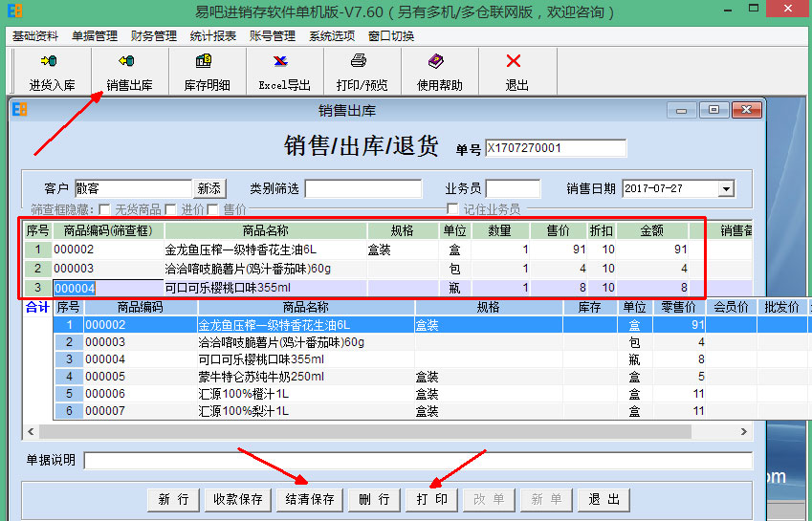812x521 pixels.
Task: Open the 统计报表 menu
Action: coord(213,36)
